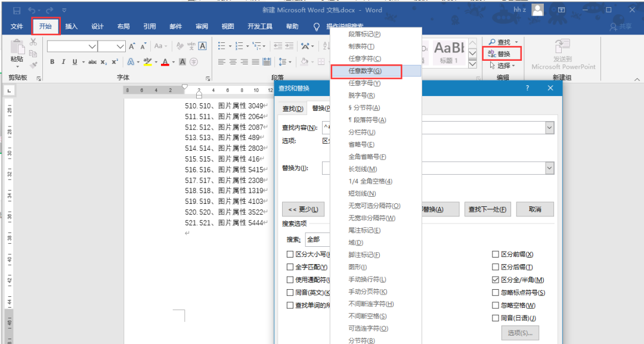
Task: Click 查找下一处(F) button
Action: (x=488, y=209)
